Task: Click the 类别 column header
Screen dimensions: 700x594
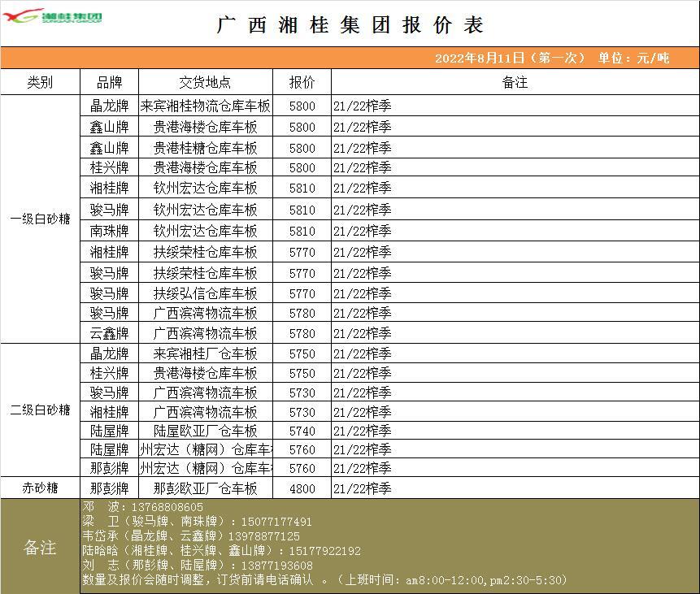Action: click(x=40, y=82)
